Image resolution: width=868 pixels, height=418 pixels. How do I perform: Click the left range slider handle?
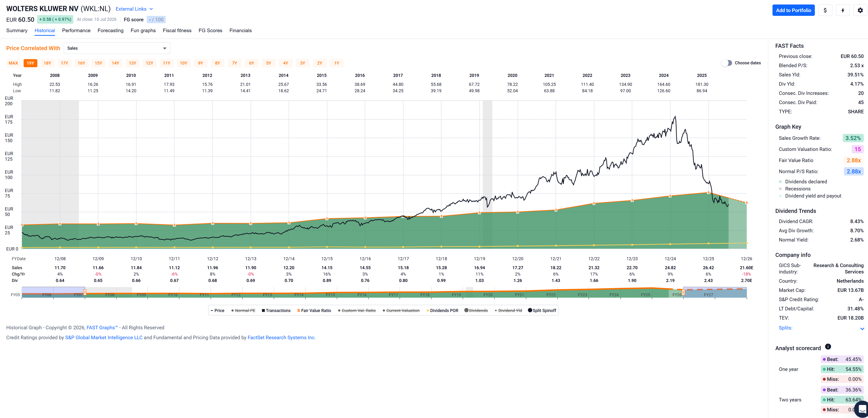(x=85, y=292)
